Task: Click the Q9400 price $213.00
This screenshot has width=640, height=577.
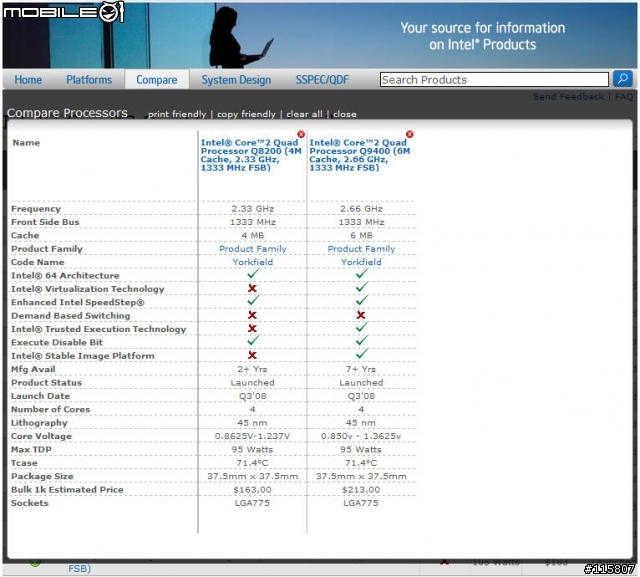Action: pos(361,490)
